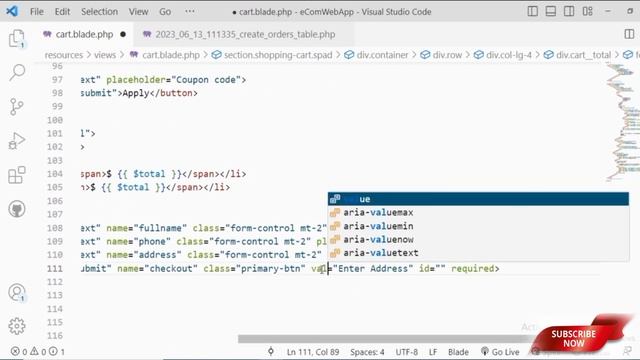640x360 pixels.
Task: Open Manage settings gear
Action: point(17,326)
